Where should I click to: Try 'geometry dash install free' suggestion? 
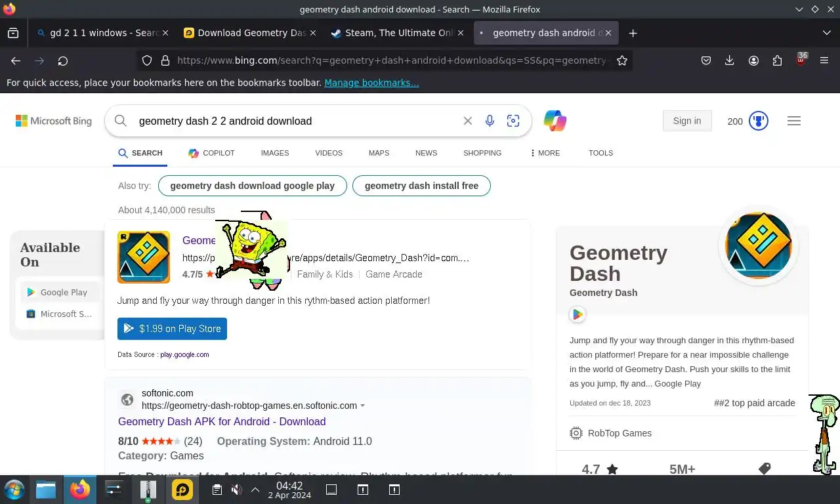421,186
